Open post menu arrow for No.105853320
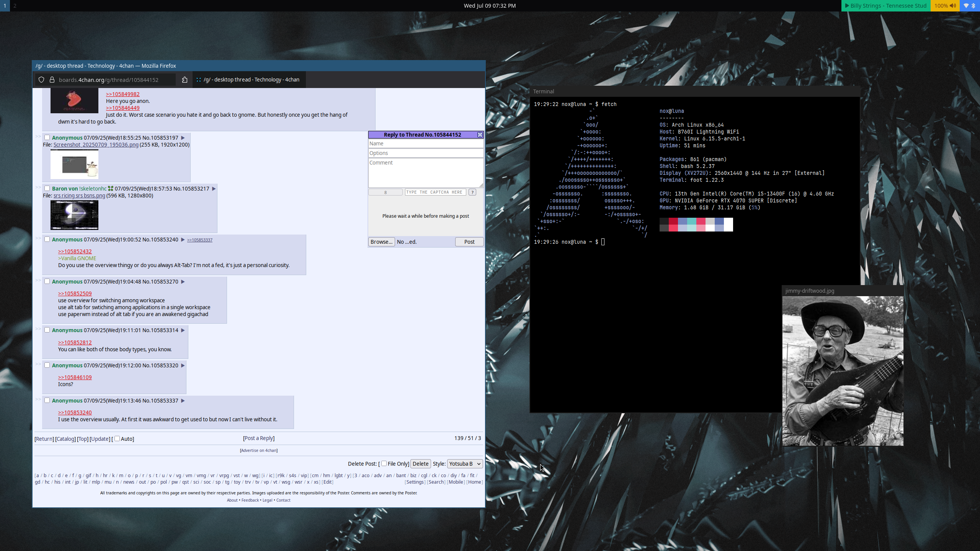 click(183, 365)
